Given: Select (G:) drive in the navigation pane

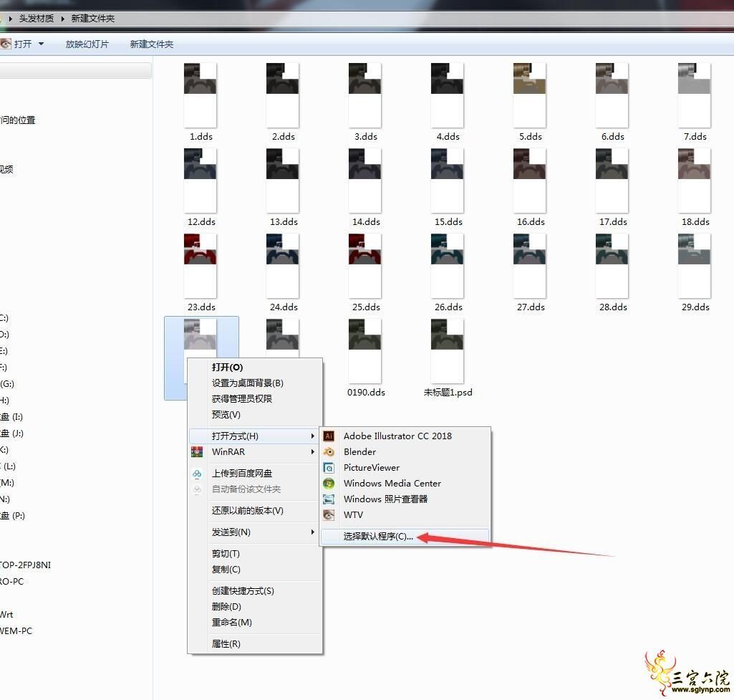Looking at the screenshot, I should (7, 384).
